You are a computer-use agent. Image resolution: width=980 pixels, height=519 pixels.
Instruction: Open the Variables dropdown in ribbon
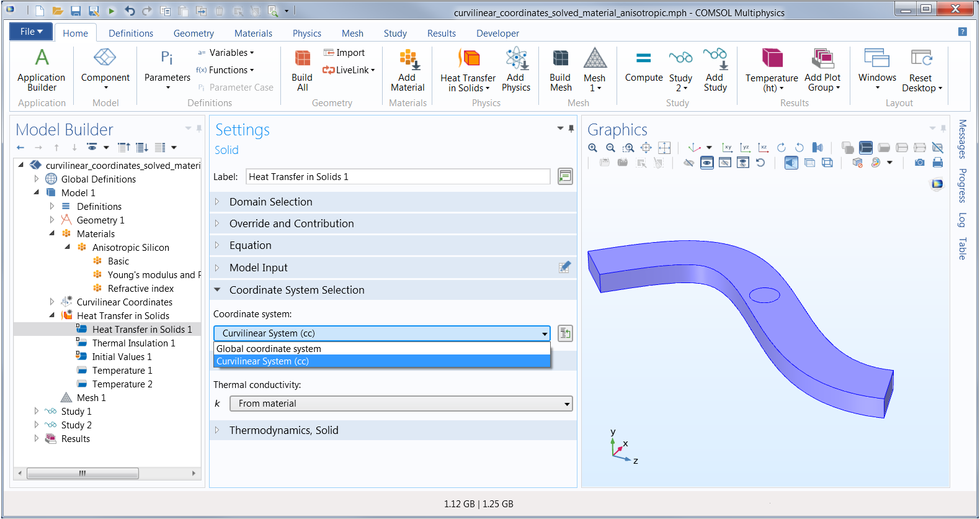[x=226, y=53]
